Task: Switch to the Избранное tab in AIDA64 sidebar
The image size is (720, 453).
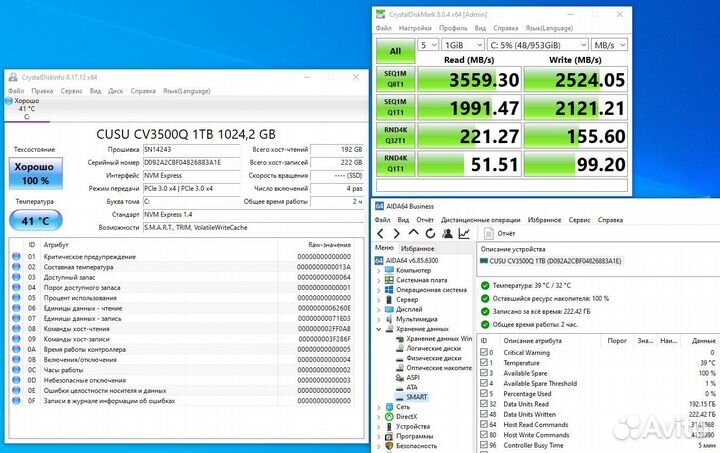Action: (417, 248)
